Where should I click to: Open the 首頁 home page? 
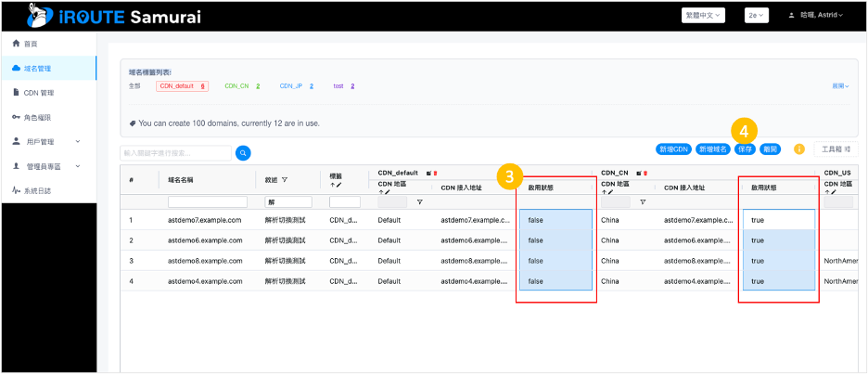click(x=31, y=44)
